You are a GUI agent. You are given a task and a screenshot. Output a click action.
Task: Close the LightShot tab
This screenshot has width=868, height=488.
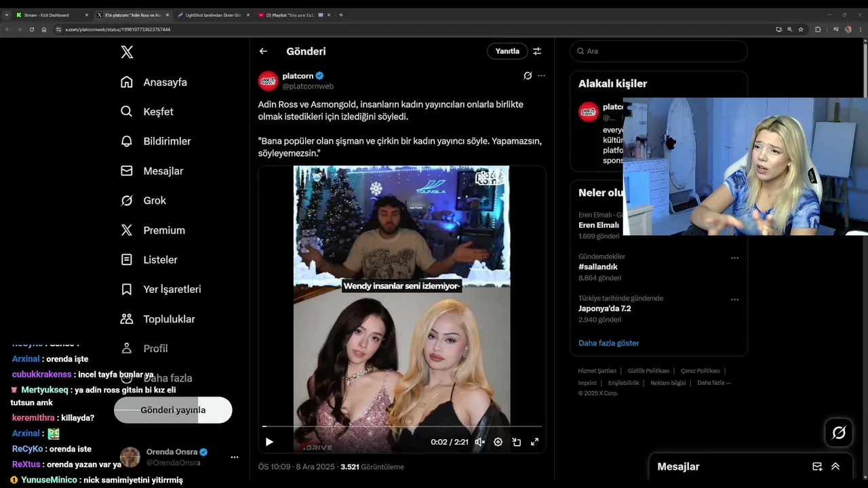248,15
